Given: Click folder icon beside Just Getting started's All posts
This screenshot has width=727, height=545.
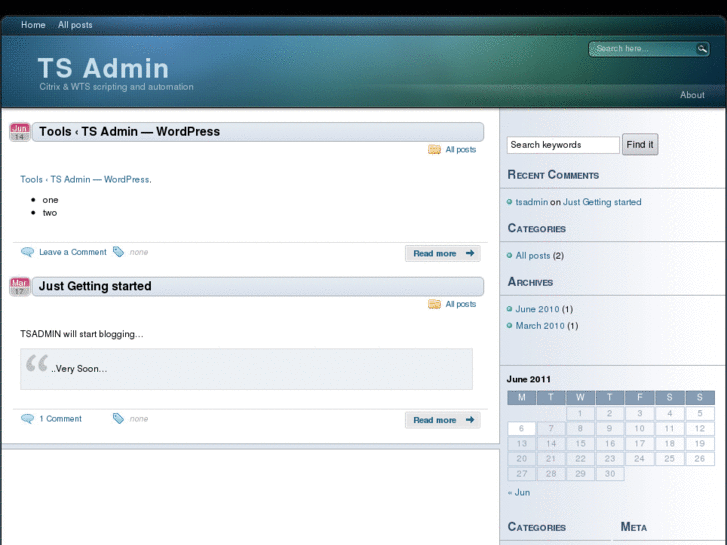Looking at the screenshot, I should pos(434,304).
